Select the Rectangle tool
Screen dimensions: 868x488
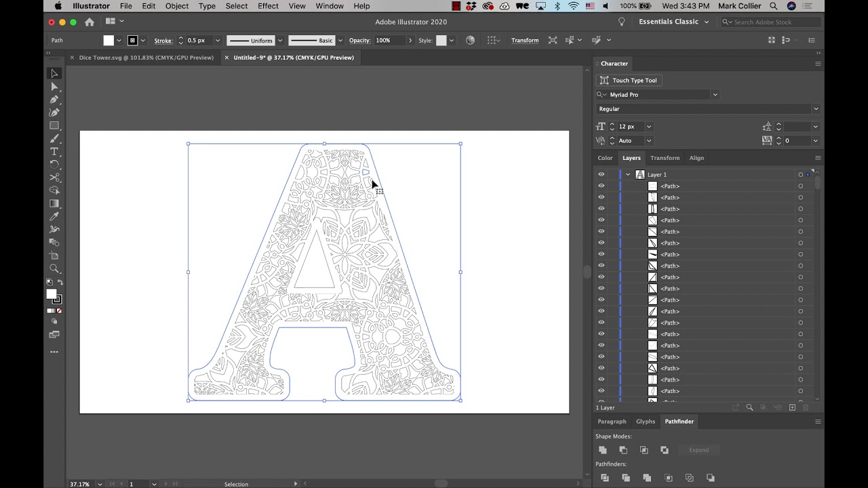click(x=54, y=125)
